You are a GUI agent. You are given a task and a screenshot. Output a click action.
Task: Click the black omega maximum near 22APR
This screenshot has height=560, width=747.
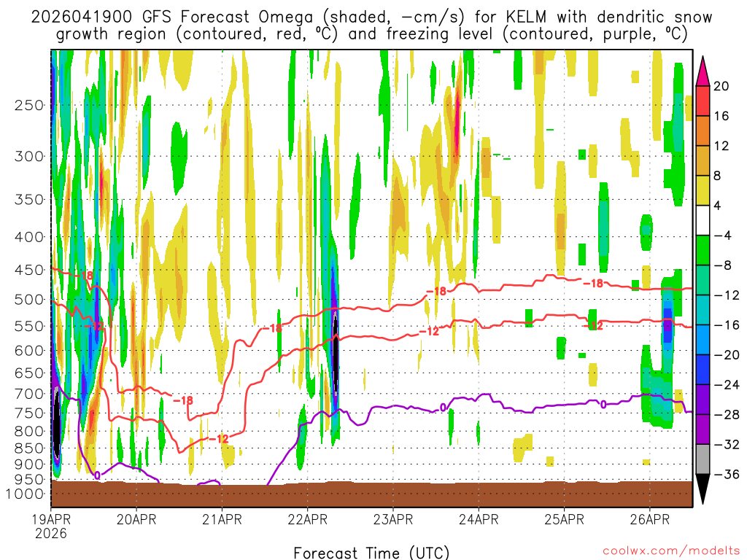click(336, 355)
